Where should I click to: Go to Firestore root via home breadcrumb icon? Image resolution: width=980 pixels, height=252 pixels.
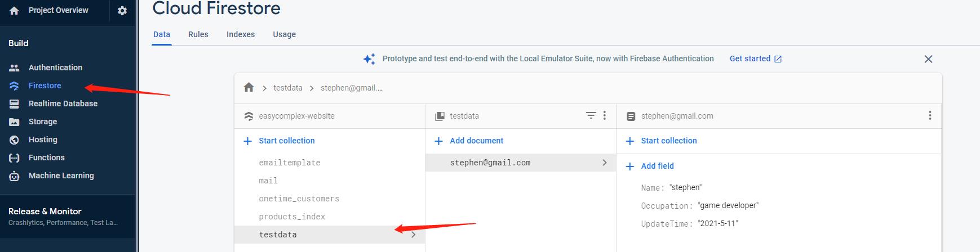coord(249,87)
